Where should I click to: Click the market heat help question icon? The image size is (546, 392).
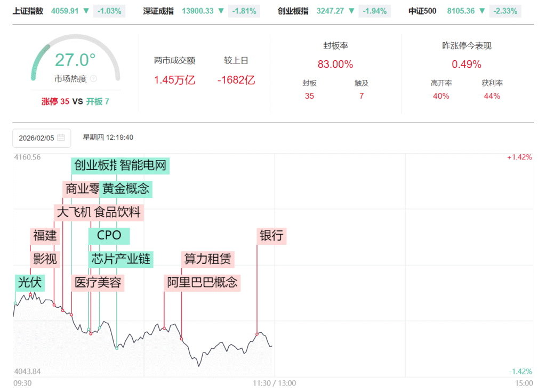click(93, 78)
